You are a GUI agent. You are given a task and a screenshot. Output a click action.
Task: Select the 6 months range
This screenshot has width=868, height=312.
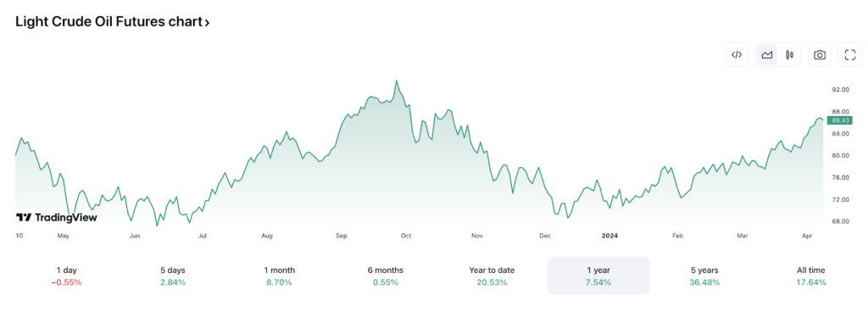point(386,276)
